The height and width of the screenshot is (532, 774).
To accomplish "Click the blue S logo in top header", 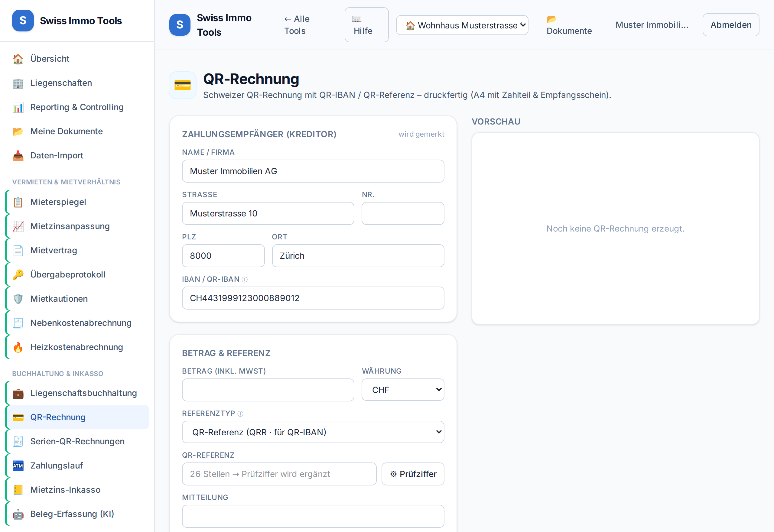I will pyautogui.click(x=180, y=25).
